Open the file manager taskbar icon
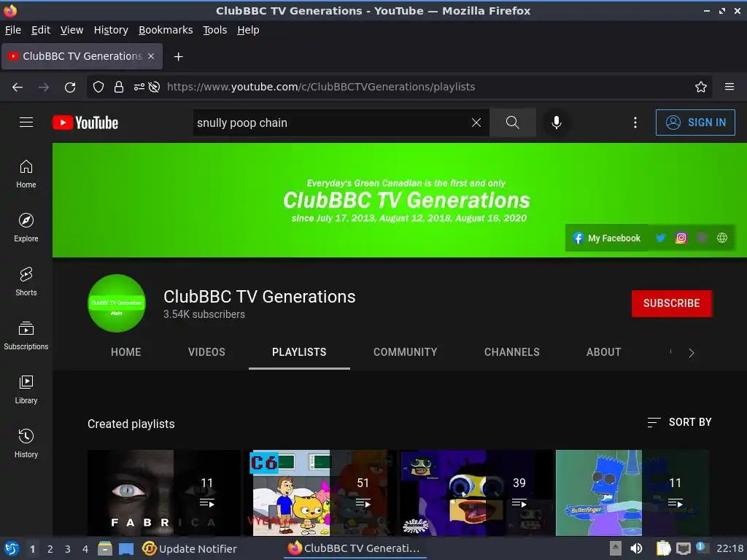The height and width of the screenshot is (560, 747). pyautogui.click(x=105, y=548)
